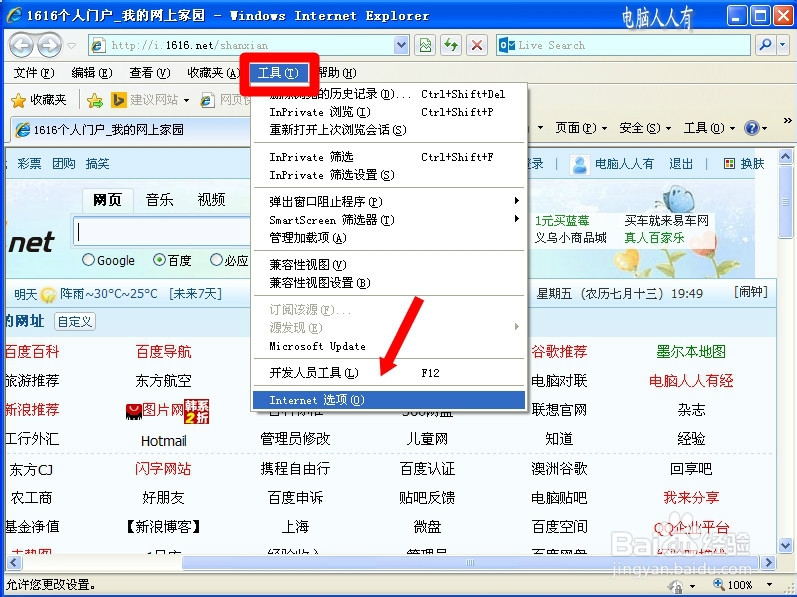Open the address bar history dropdown
This screenshot has height=597, width=797.
click(x=402, y=45)
